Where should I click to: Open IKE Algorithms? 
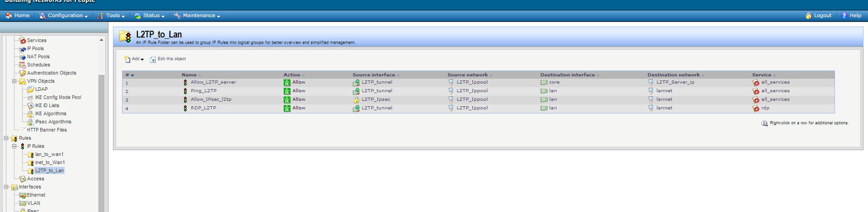[51, 114]
